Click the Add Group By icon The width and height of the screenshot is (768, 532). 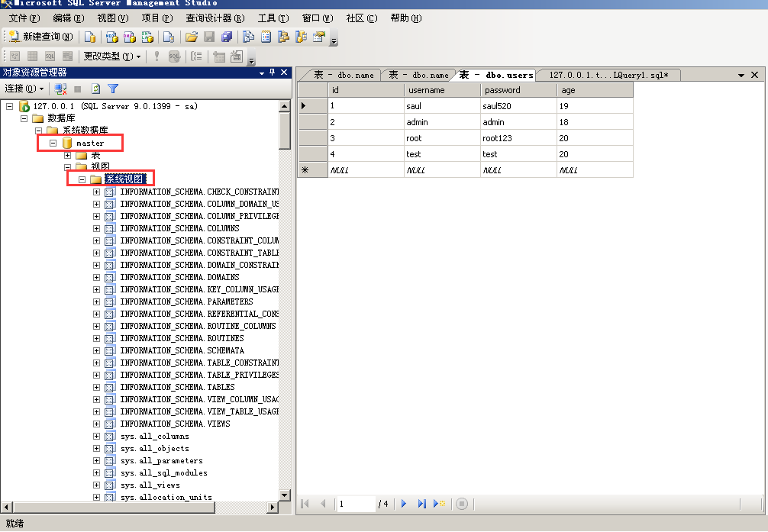(x=197, y=56)
